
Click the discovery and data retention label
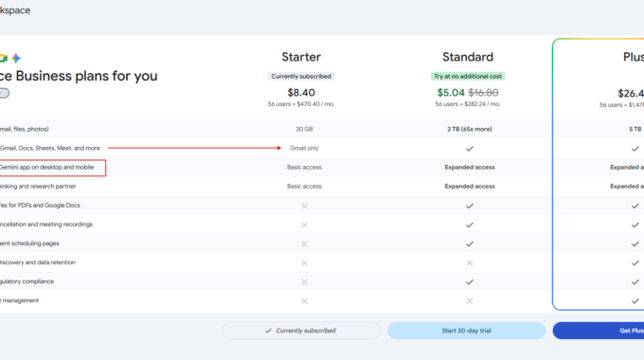pyautogui.click(x=38, y=262)
